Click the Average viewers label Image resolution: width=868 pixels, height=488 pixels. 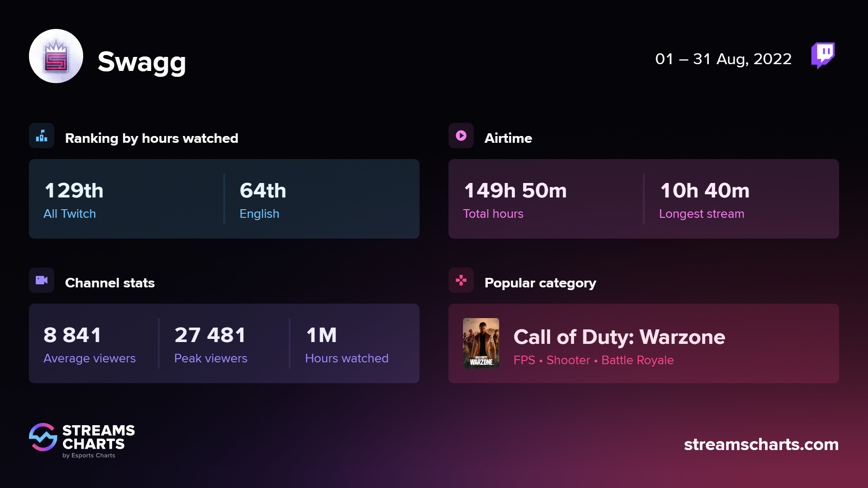(x=90, y=358)
